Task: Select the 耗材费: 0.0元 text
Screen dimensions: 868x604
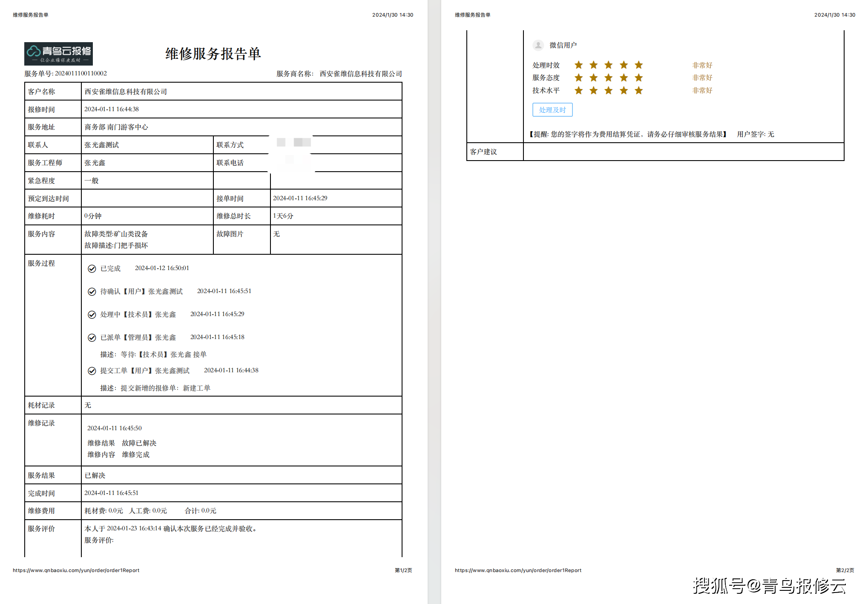Action: coord(104,511)
